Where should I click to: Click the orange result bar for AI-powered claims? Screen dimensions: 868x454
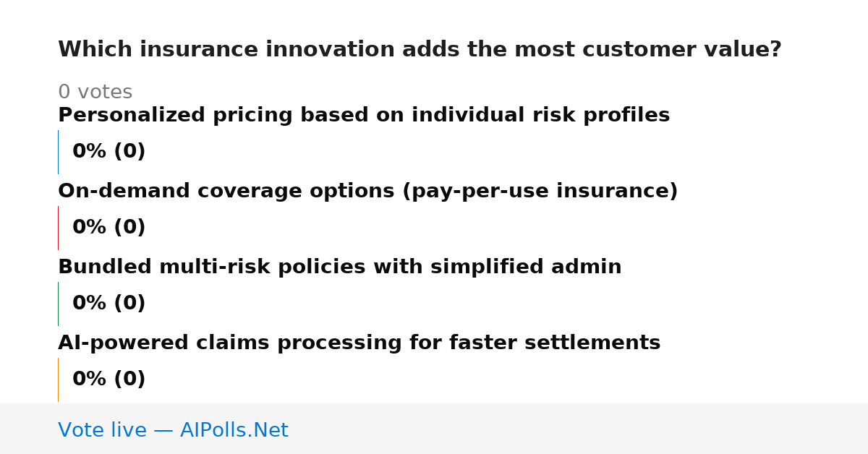[58, 380]
